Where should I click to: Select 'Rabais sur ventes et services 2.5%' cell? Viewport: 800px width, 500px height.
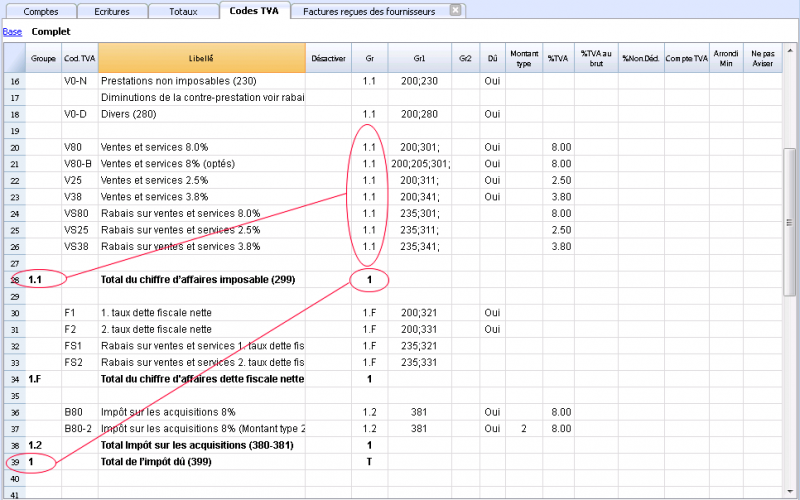[202, 230]
